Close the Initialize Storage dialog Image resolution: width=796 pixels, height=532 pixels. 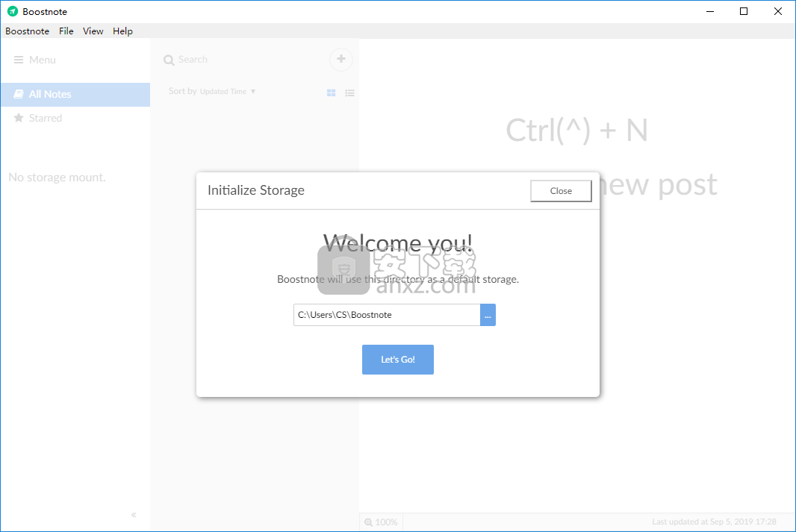[561, 191]
